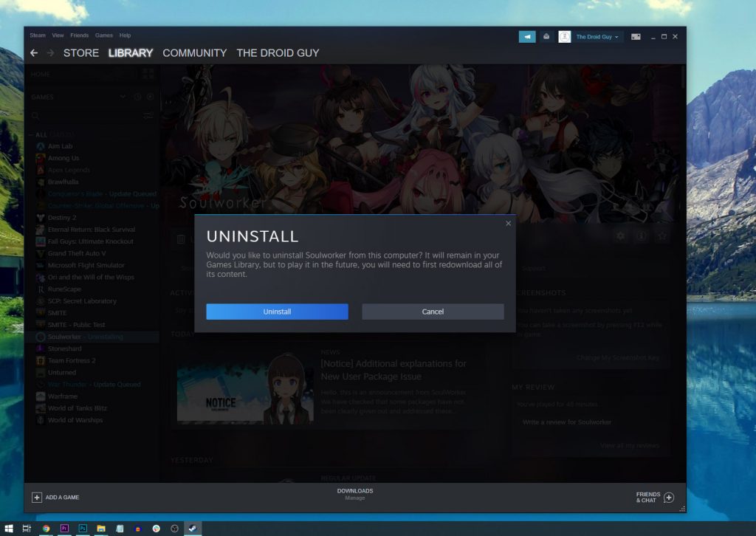Confirm with the blue Uninstall button
This screenshot has height=536, width=756.
pos(278,312)
